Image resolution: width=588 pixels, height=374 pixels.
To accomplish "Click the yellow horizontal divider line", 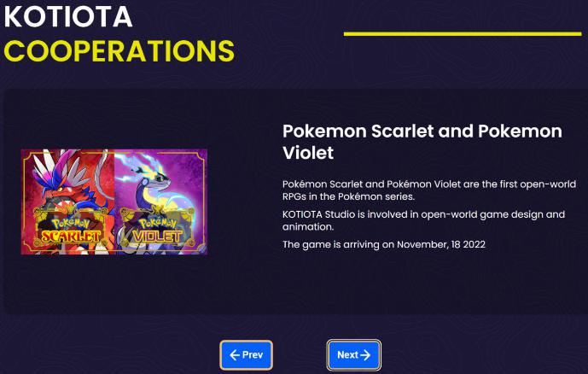I will click(x=462, y=34).
